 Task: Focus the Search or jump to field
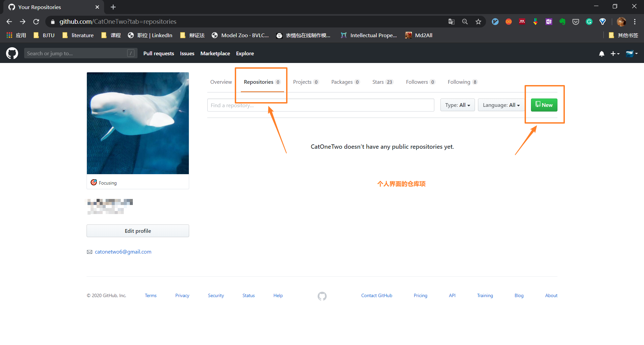pos(80,53)
